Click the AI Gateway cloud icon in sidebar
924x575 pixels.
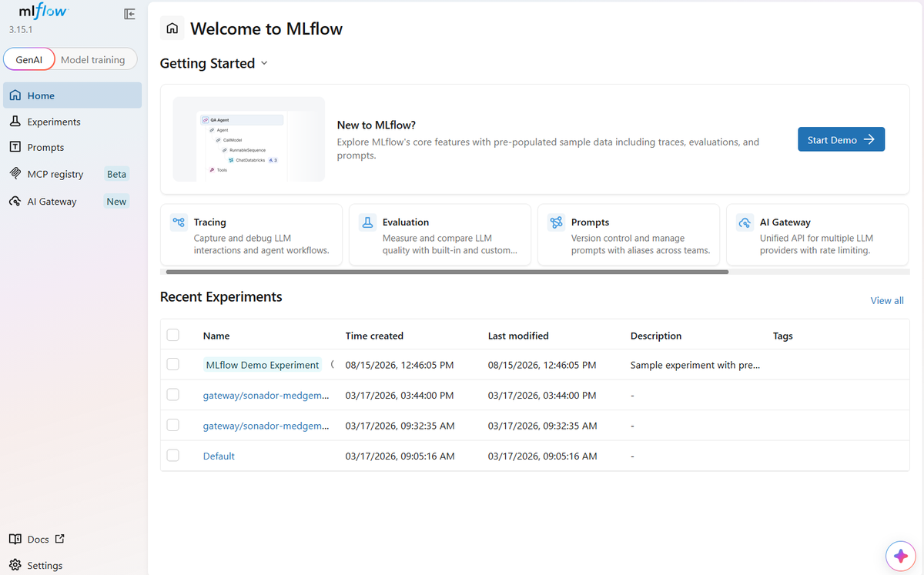[x=15, y=202]
